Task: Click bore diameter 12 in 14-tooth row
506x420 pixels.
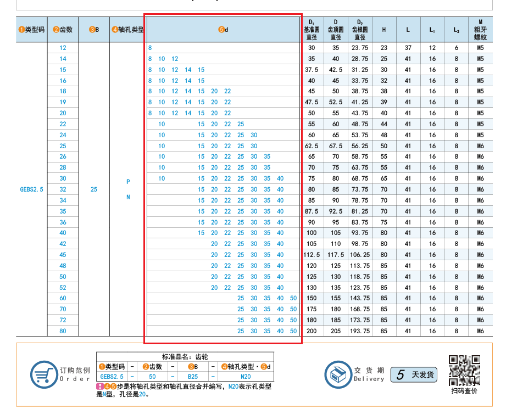Action: pos(175,59)
